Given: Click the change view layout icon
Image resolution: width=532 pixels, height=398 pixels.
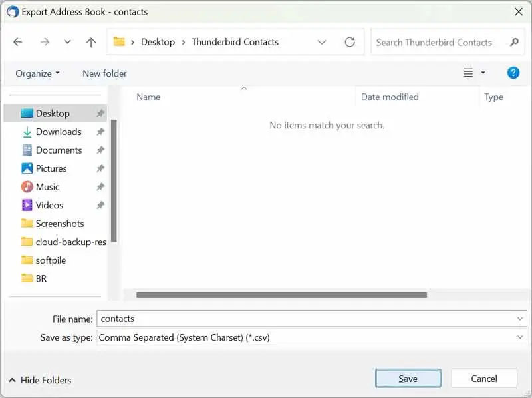Looking at the screenshot, I should tap(469, 73).
